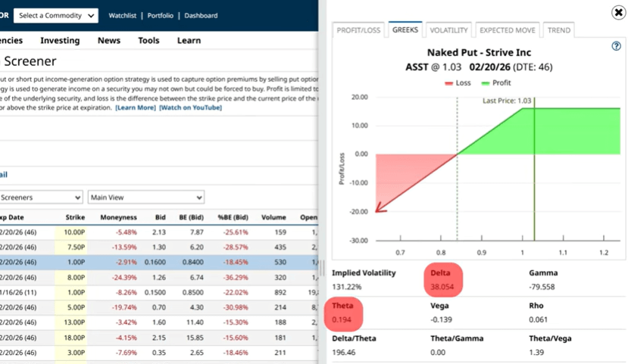
Task: Open the Tools menu
Action: pos(148,40)
